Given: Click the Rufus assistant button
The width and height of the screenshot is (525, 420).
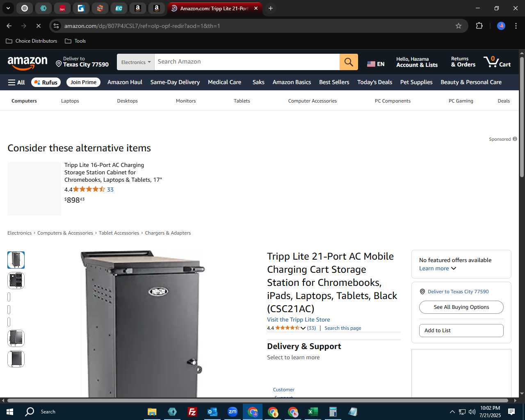Looking at the screenshot, I should [46, 82].
